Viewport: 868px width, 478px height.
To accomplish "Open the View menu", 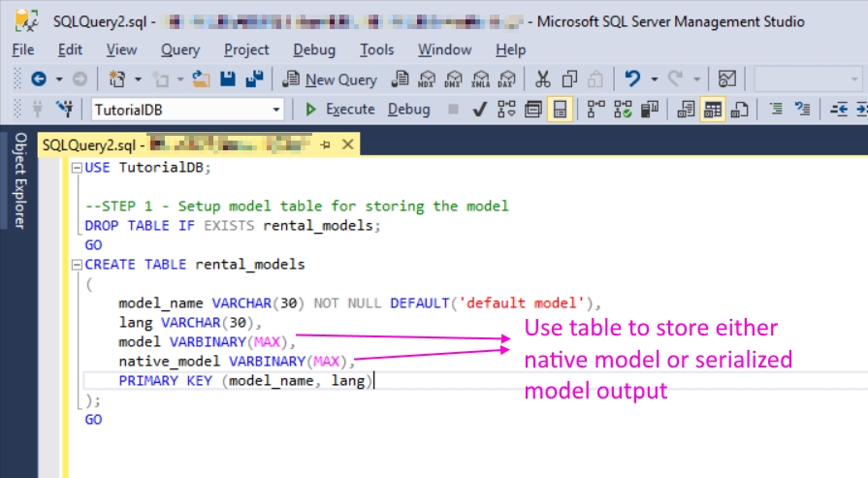I will point(121,49).
